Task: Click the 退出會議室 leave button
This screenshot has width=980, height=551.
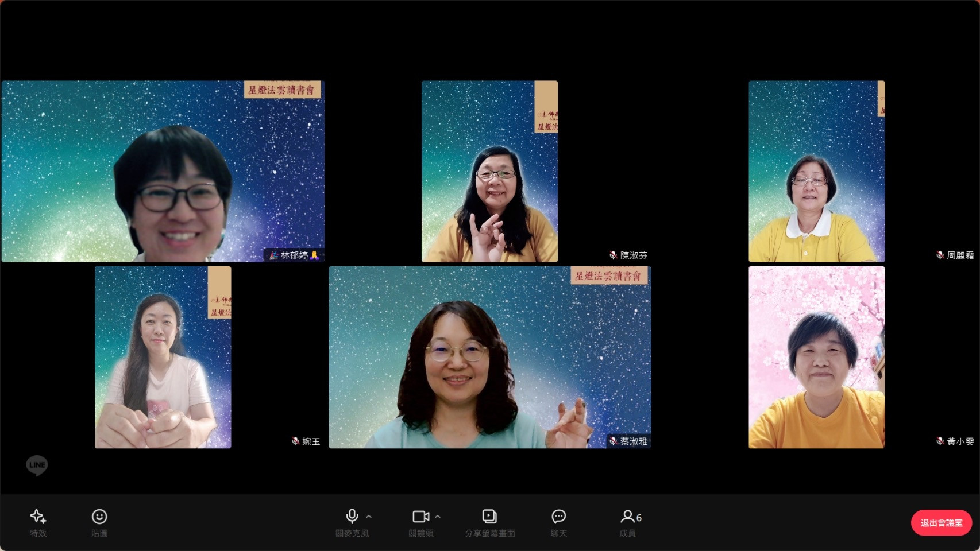Action: click(941, 523)
